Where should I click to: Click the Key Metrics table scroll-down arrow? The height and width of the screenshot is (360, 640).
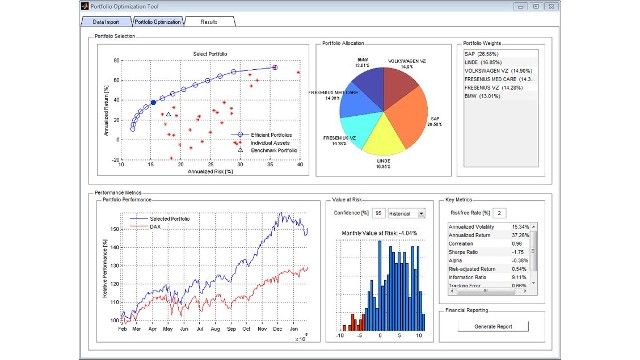(533, 283)
